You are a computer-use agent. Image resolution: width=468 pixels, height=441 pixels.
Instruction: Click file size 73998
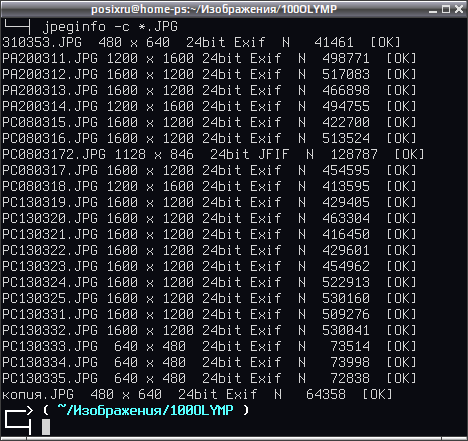pyautogui.click(x=350, y=362)
